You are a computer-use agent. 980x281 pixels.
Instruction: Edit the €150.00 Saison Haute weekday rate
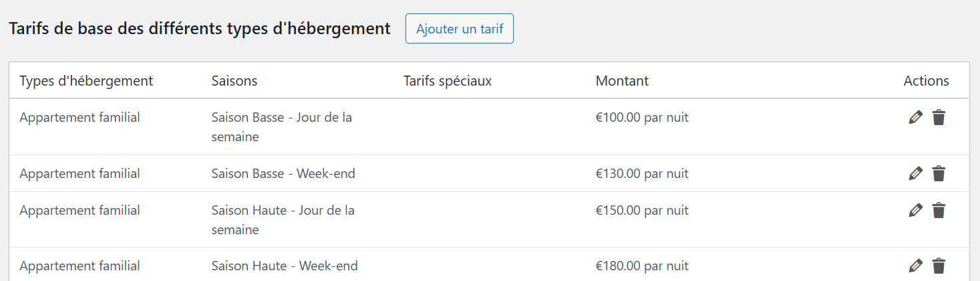(915, 211)
